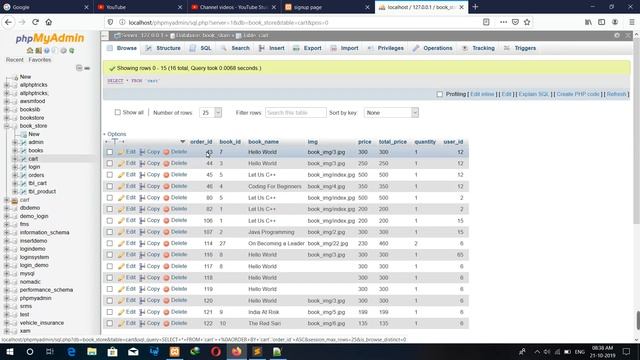Open the books table in sidebar
640x360 pixels.
[x=36, y=151]
